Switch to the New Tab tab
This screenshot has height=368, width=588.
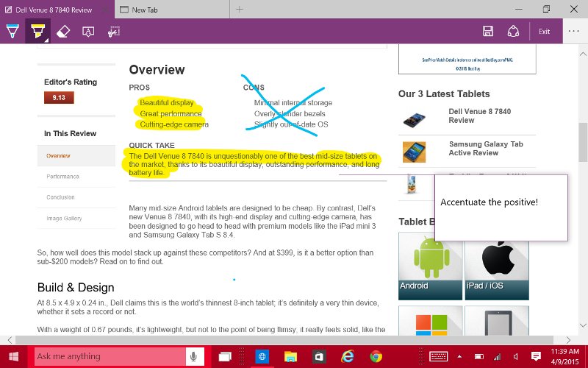(x=173, y=10)
